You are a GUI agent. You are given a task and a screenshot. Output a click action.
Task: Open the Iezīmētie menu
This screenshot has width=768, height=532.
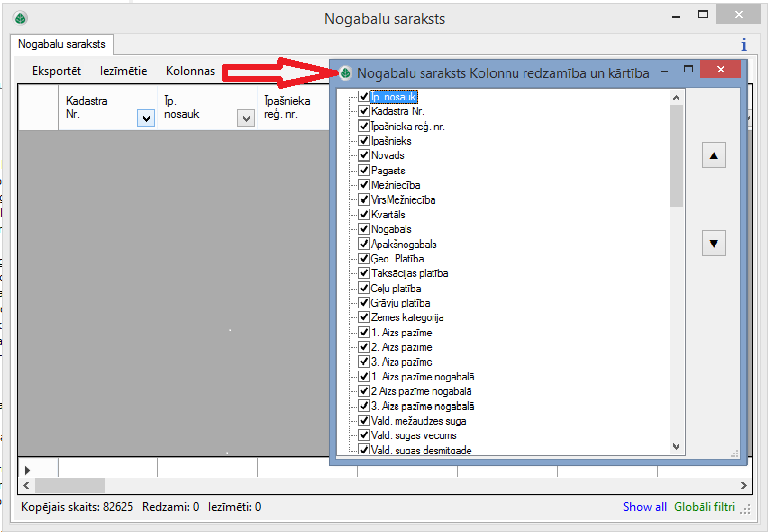tap(123, 71)
